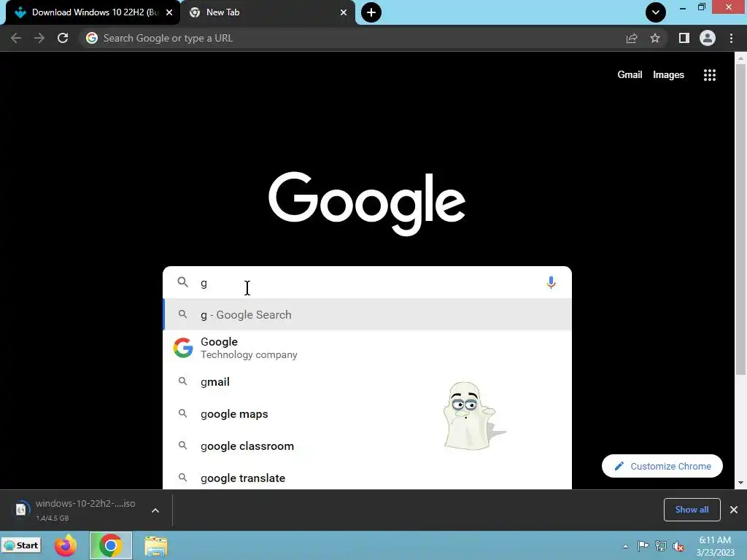
Task: Choose the 'gmail' suggestion
Action: coord(367,382)
